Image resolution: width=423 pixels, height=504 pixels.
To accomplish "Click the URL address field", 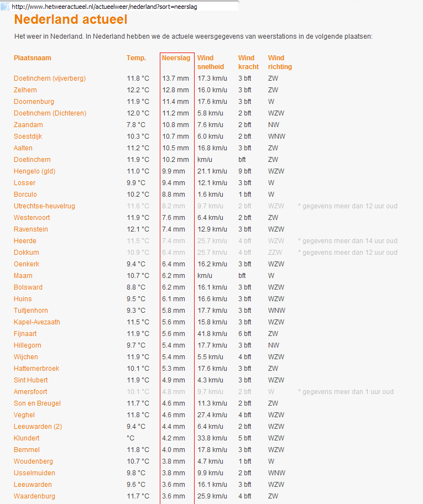I will tap(124, 7).
